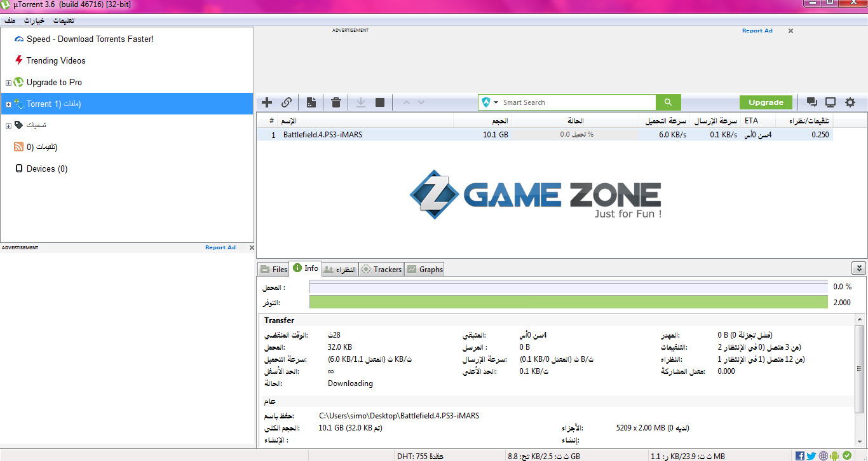Click the green search magnifier button
868x461 pixels.
[668, 102]
